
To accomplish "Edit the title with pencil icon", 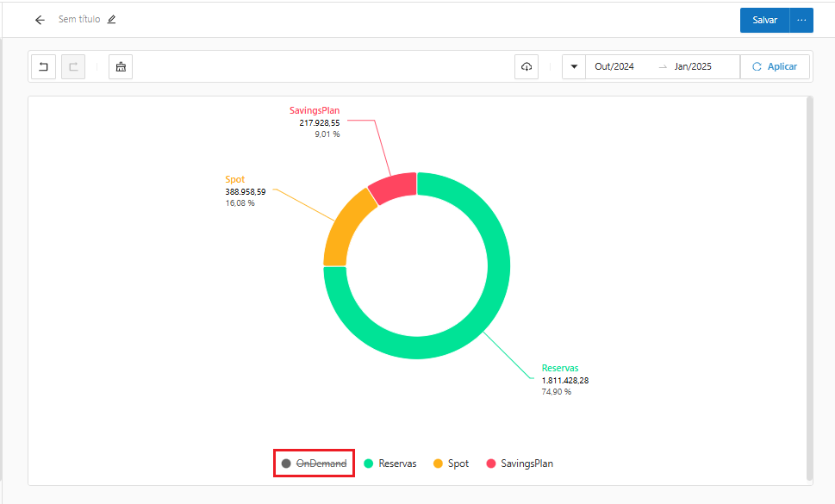I will (x=111, y=20).
